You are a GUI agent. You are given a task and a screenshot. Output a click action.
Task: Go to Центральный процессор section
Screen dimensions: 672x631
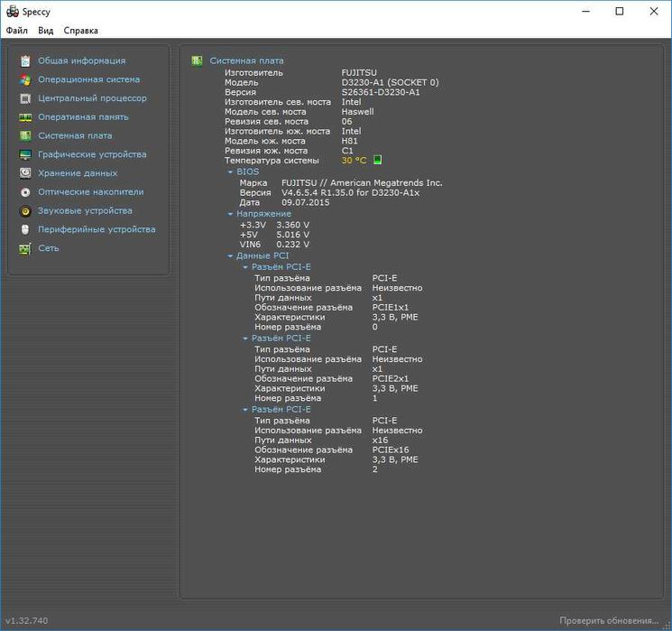[x=92, y=98]
